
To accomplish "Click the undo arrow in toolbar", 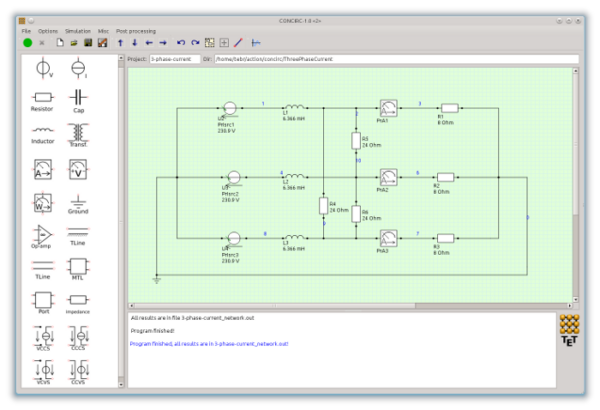I will point(180,43).
